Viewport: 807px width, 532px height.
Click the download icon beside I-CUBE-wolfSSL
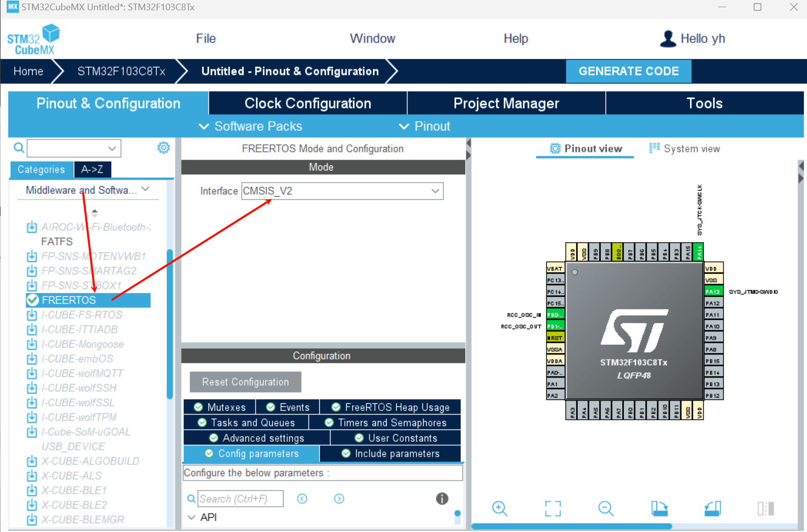click(32, 402)
